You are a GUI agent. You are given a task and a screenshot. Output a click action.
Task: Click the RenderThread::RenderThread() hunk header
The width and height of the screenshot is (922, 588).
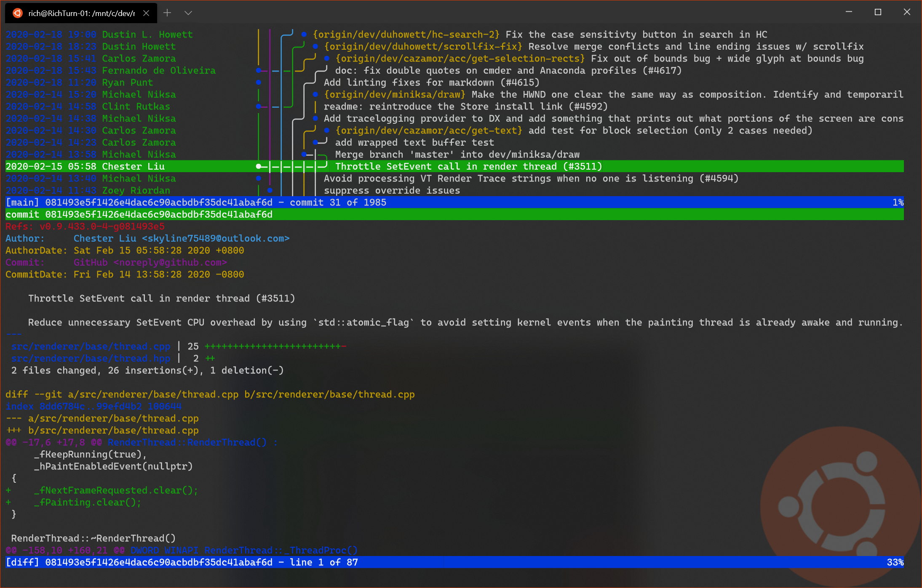point(187,442)
